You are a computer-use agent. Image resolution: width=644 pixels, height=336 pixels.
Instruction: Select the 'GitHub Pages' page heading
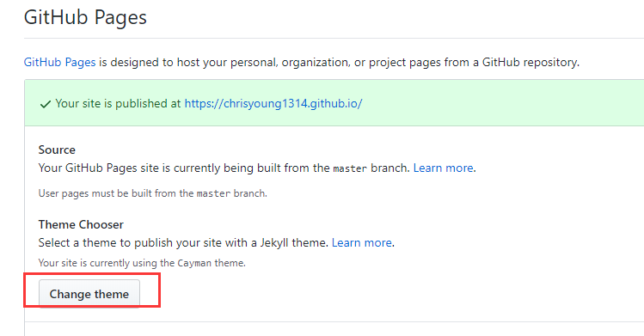tap(85, 17)
